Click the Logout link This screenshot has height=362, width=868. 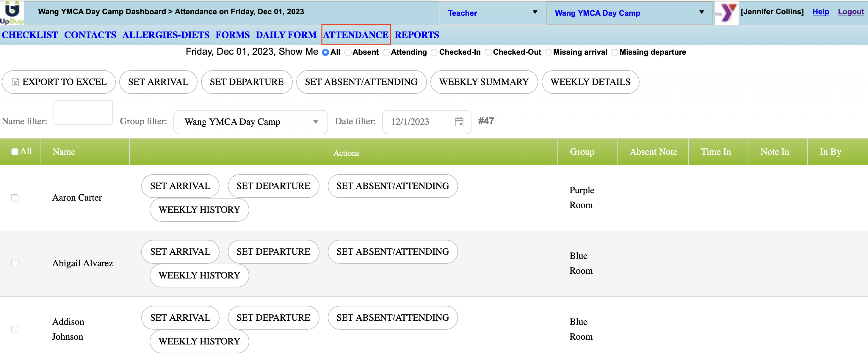[850, 12]
